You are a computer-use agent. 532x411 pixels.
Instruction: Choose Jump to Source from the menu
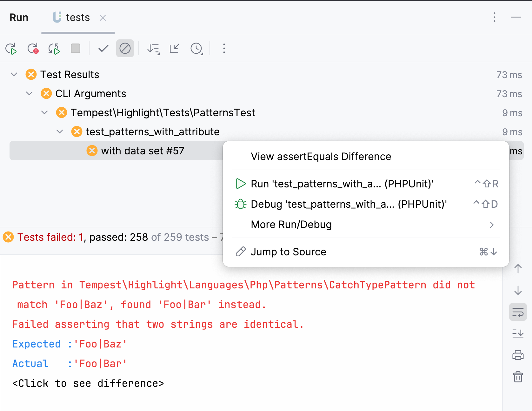click(288, 252)
